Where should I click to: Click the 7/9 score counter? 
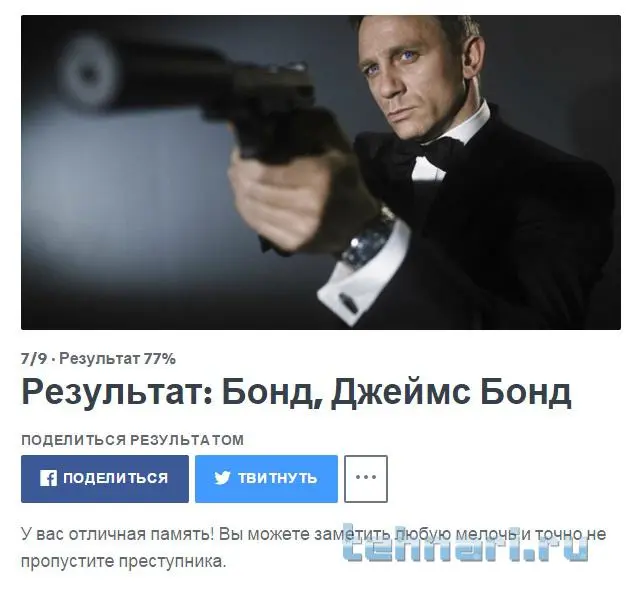[x=34, y=359]
